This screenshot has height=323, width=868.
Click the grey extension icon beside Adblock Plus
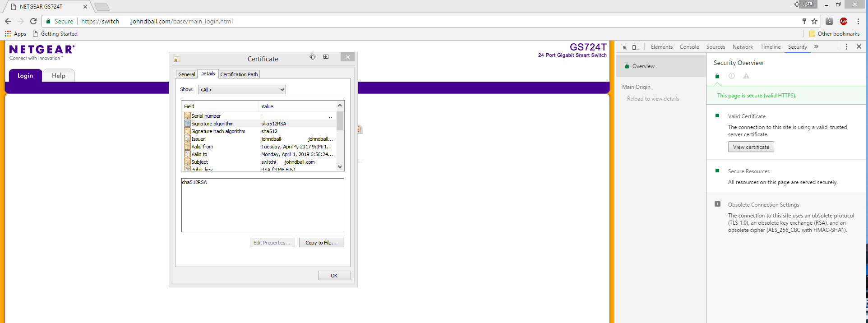click(829, 21)
